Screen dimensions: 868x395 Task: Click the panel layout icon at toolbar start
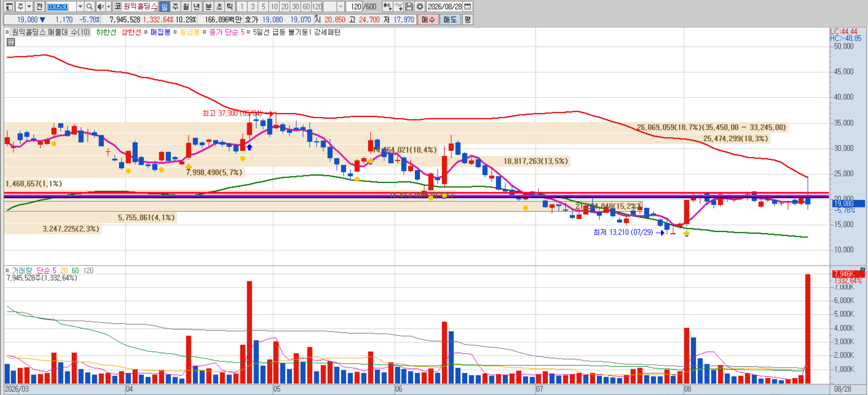[9, 6]
